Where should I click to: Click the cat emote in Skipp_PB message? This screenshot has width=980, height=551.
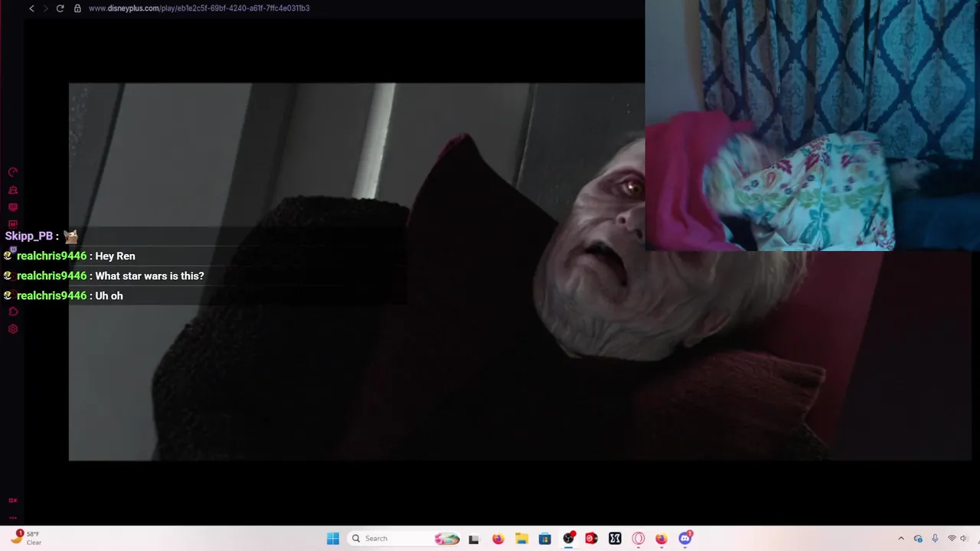coord(71,236)
